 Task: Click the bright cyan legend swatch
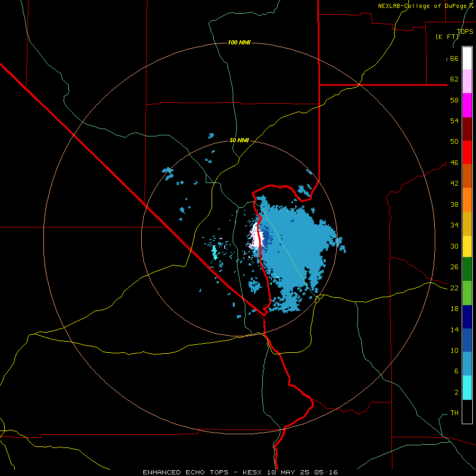(x=467, y=388)
